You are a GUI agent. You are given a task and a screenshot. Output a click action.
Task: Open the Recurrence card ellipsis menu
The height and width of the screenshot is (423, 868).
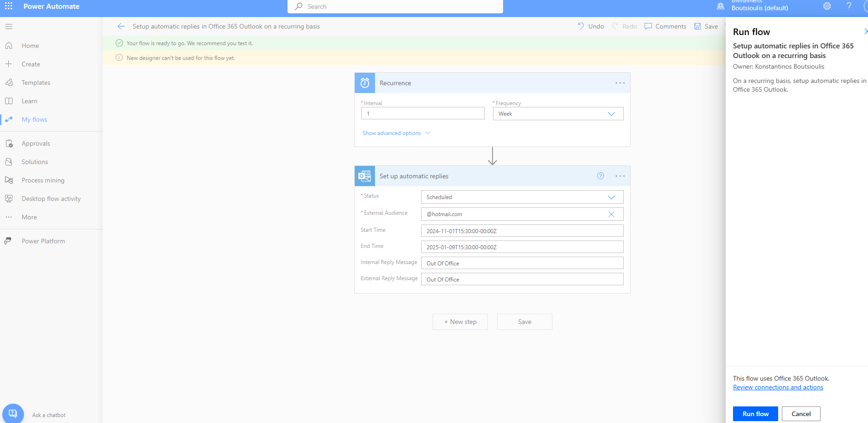click(620, 83)
